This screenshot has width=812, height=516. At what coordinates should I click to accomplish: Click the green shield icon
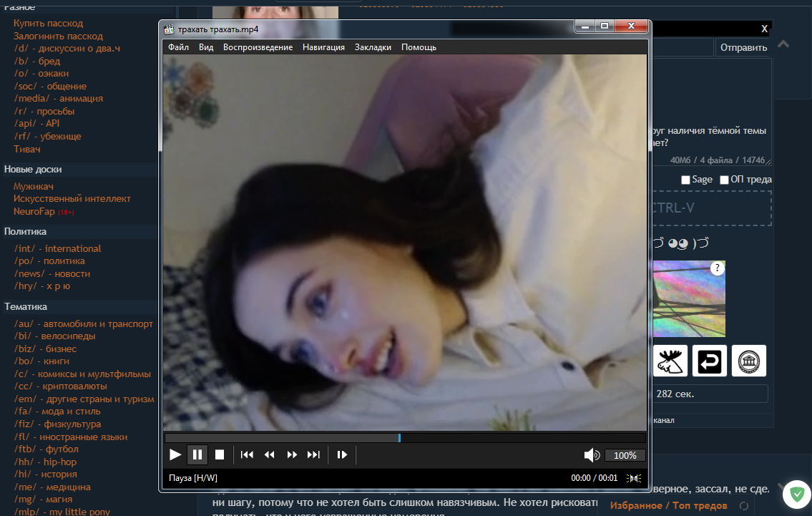(x=797, y=494)
